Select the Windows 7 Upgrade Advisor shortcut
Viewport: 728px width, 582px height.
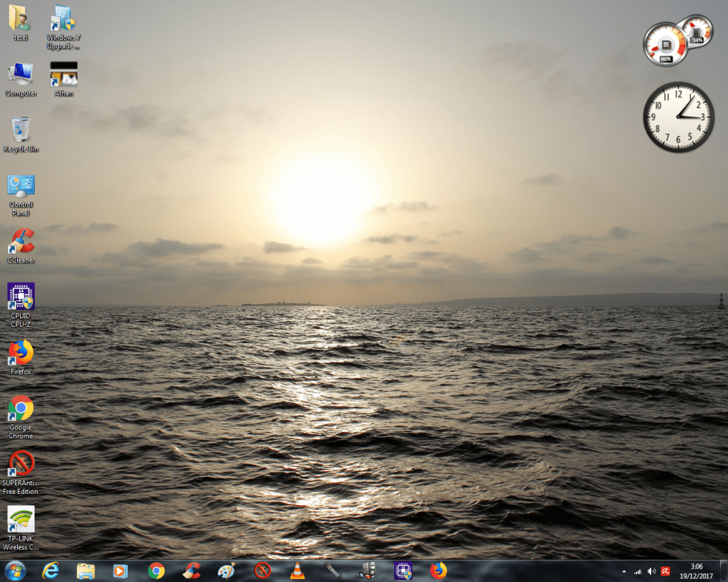pos(63,18)
